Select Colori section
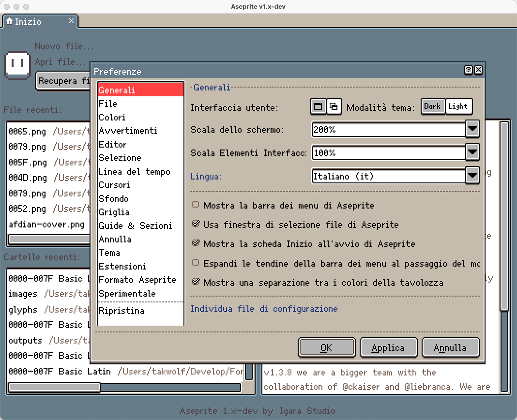 point(141,117)
